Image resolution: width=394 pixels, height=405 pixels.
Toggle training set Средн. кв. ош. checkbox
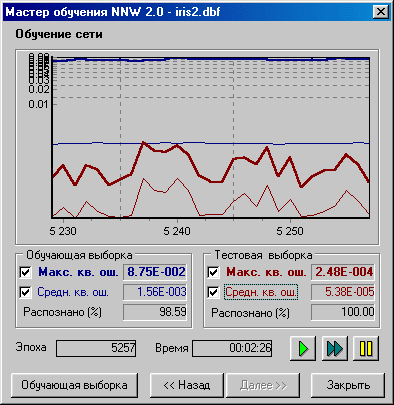point(25,292)
